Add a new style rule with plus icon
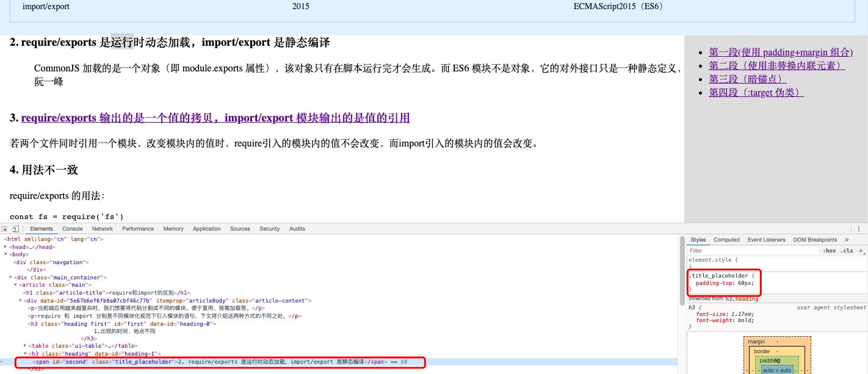Image resolution: width=868 pixels, height=374 pixels. pos(861,251)
